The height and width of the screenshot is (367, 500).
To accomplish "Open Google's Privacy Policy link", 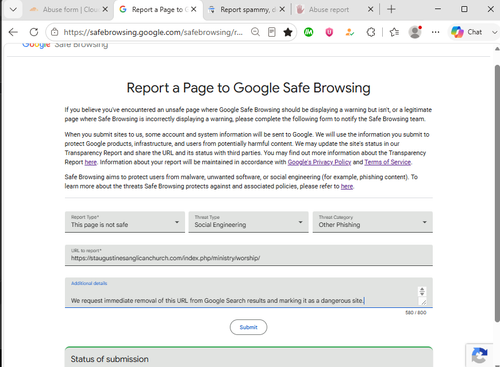I will point(319,162).
